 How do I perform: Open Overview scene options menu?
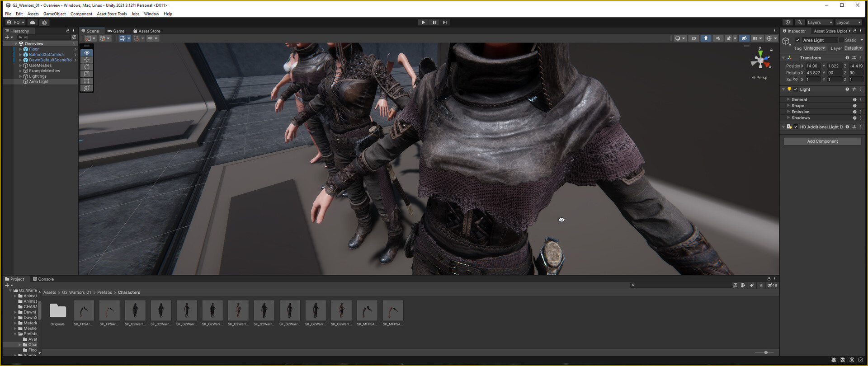74,44
